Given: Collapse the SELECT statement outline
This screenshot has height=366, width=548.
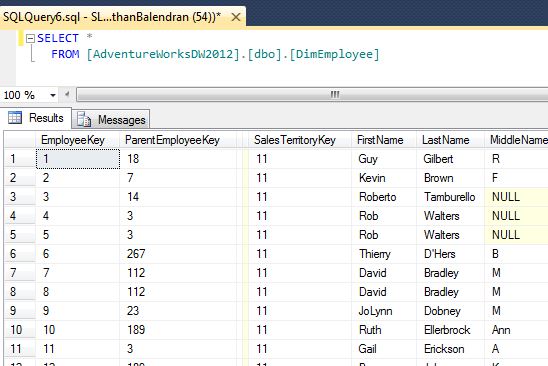Looking at the screenshot, I should pos(31,38).
